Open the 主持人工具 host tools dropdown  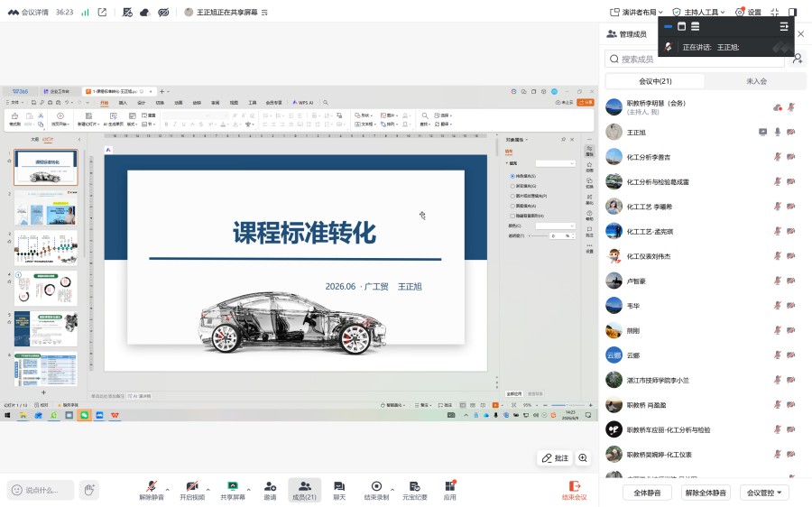(698, 12)
